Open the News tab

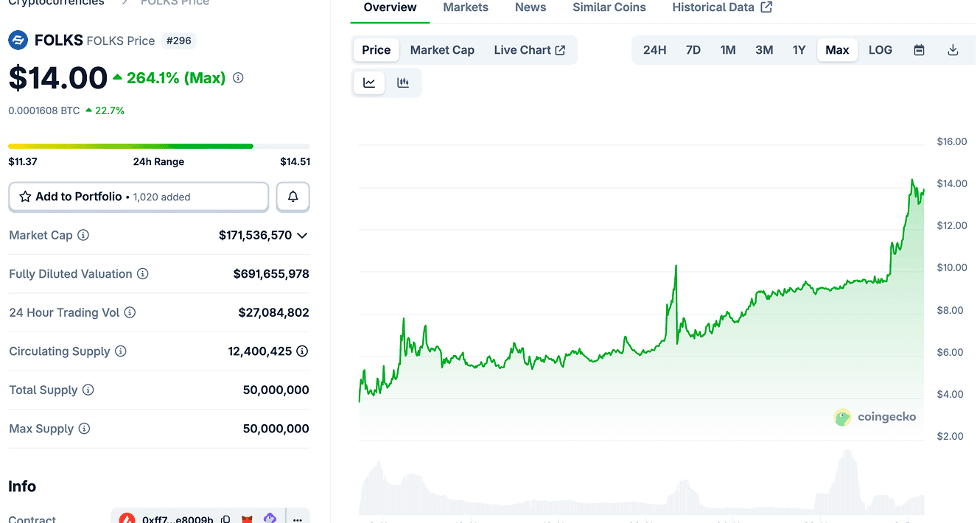[x=531, y=7]
